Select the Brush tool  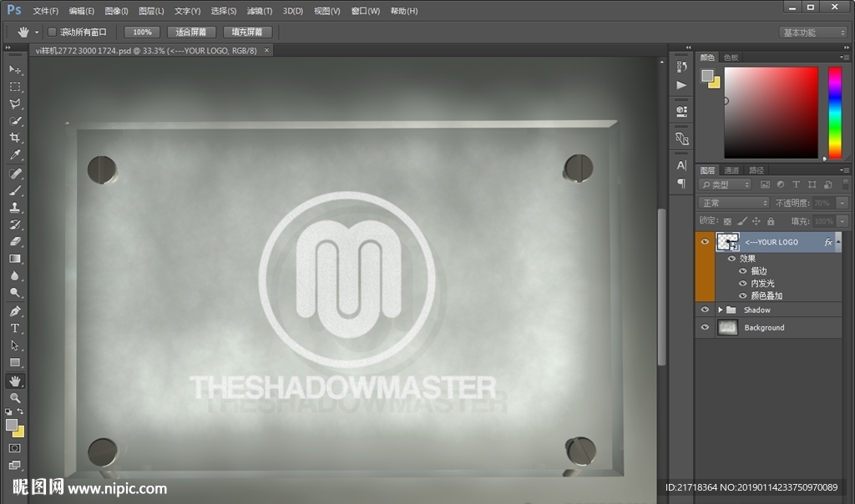[15, 190]
